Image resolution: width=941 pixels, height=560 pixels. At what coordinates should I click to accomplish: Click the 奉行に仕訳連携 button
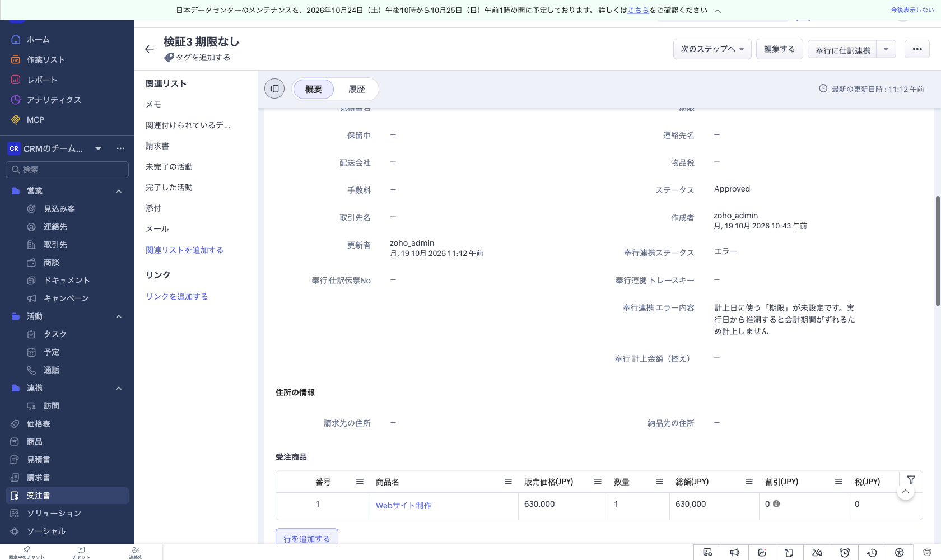(842, 50)
